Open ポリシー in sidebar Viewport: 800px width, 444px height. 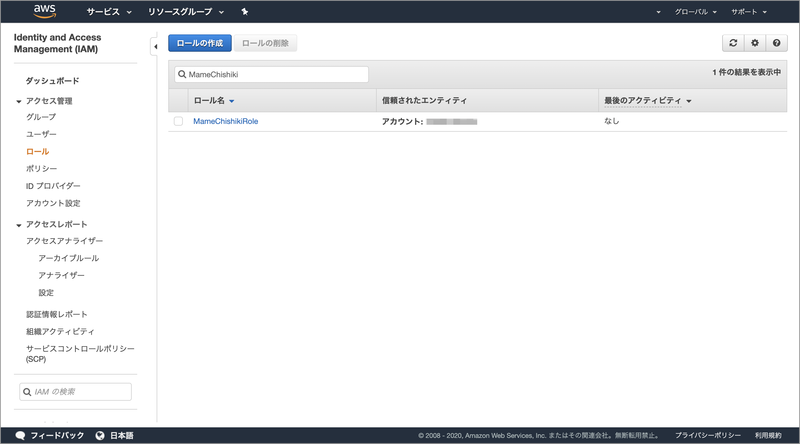point(41,168)
